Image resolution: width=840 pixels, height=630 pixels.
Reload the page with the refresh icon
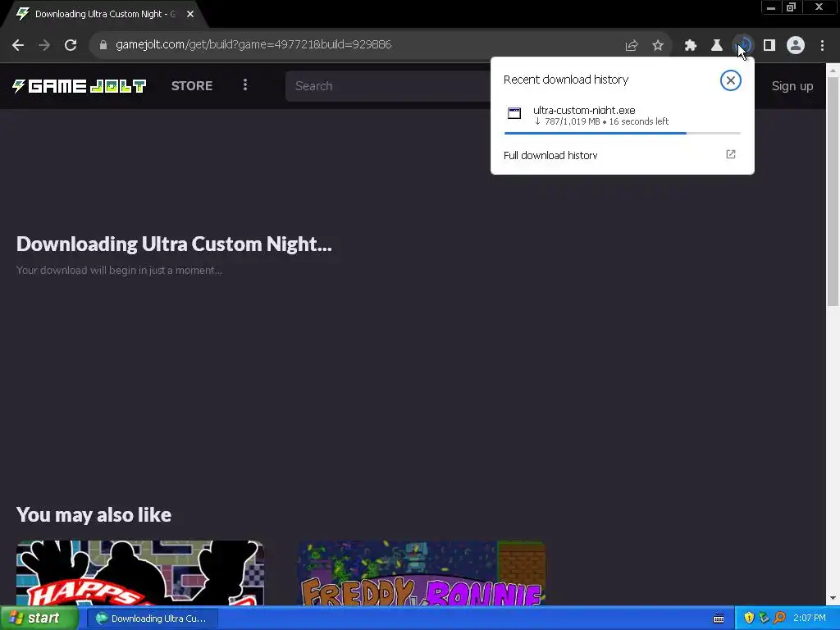click(71, 45)
